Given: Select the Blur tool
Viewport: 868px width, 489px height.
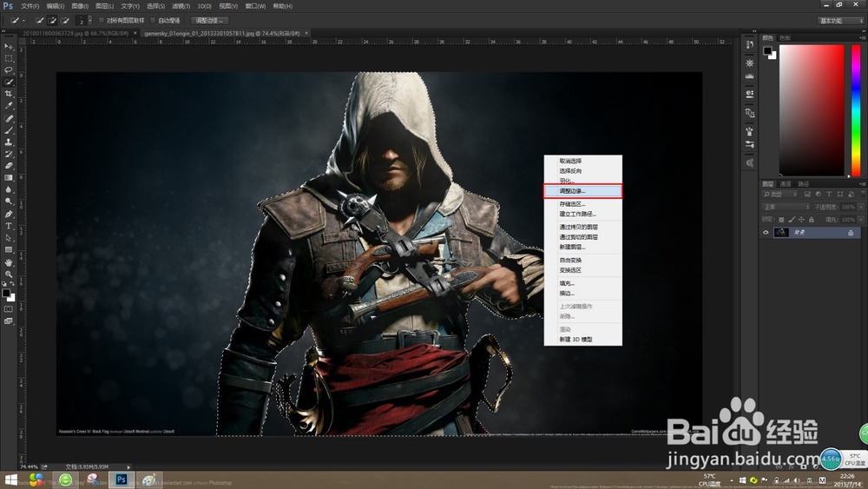Looking at the screenshot, I should [x=9, y=189].
